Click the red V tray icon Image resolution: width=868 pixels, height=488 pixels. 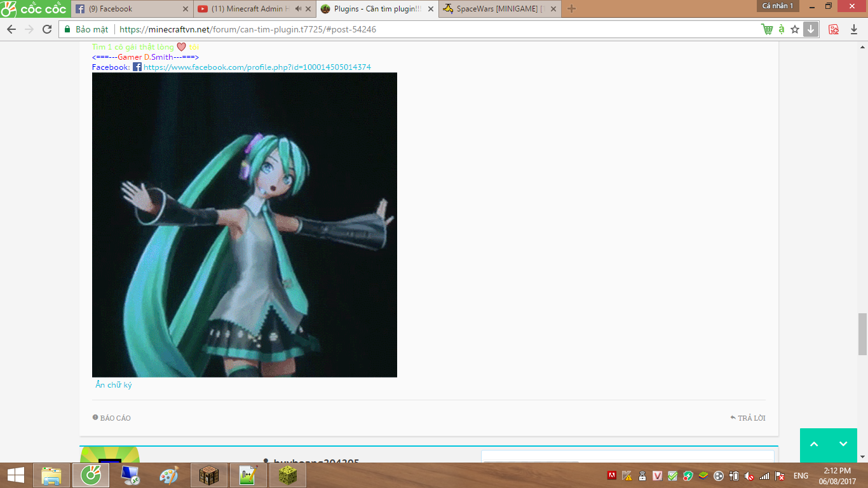pos(658,476)
